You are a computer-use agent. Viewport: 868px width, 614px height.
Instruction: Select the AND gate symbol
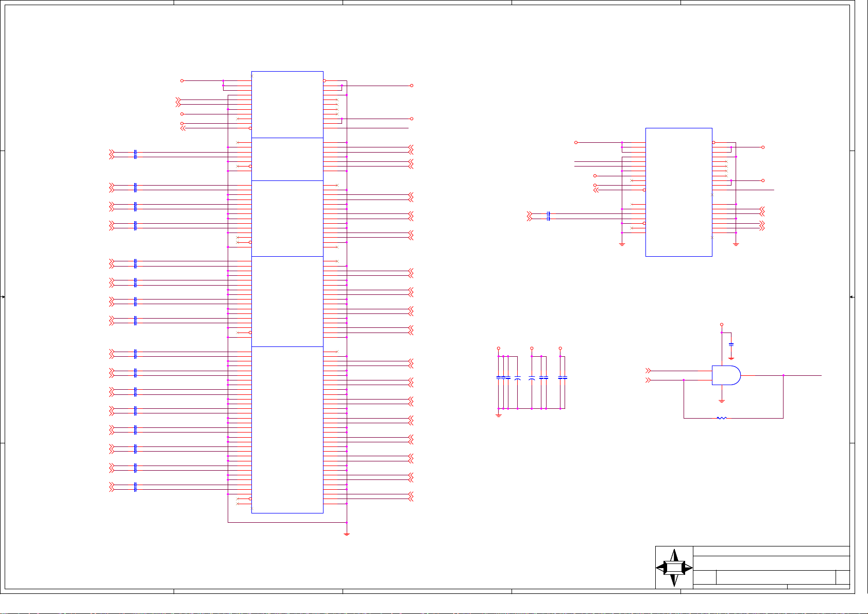coord(726,375)
